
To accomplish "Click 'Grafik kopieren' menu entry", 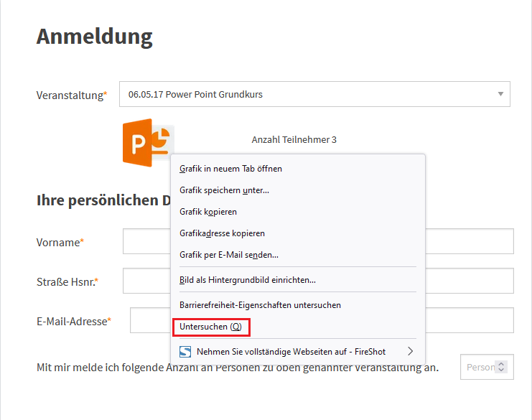I will pos(208,212).
